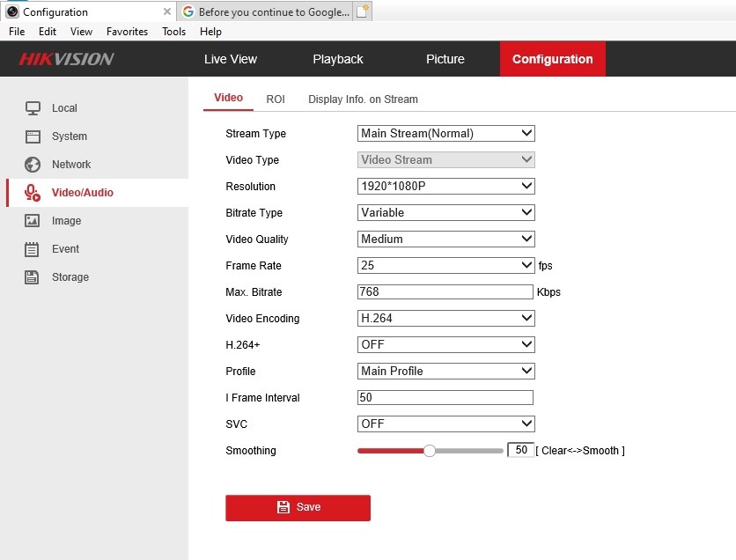
Task: Click the Network globe icon in sidebar
Action: click(x=33, y=165)
